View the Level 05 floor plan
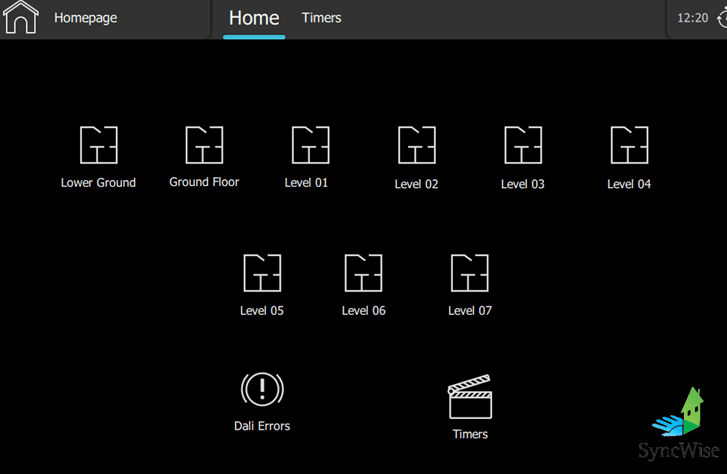The width and height of the screenshot is (727, 474). click(262, 273)
